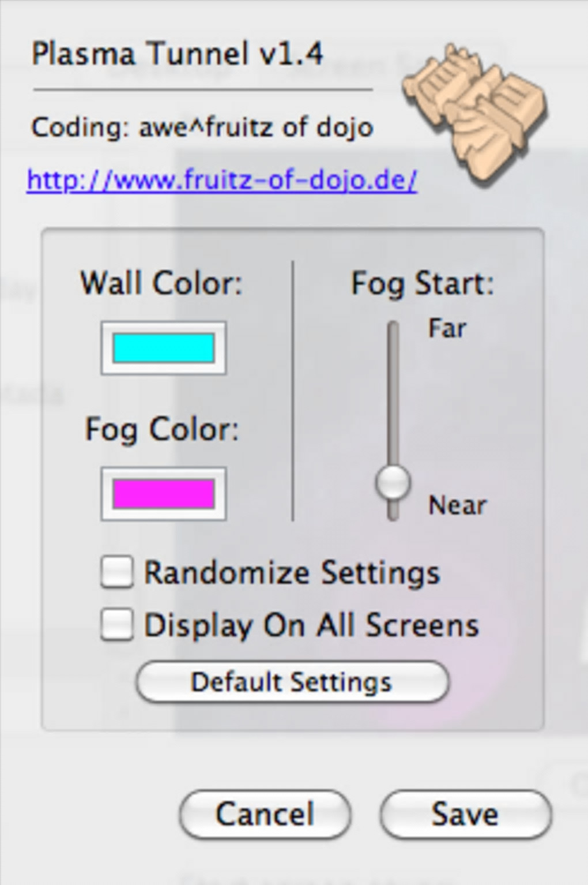Open the Wall Color swatch picker
This screenshot has height=885, width=588.
coord(163,348)
